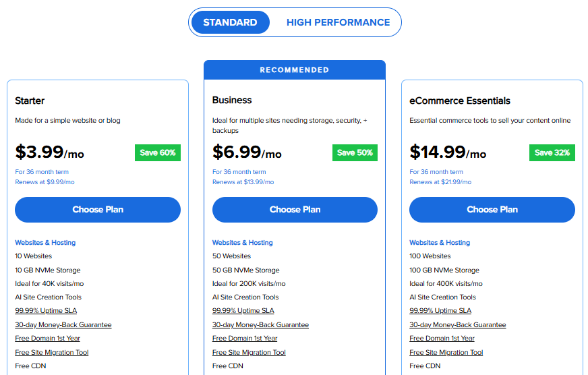Click Free Site Migration Tool under eCommerce Essentials
588x375 pixels.
446,353
